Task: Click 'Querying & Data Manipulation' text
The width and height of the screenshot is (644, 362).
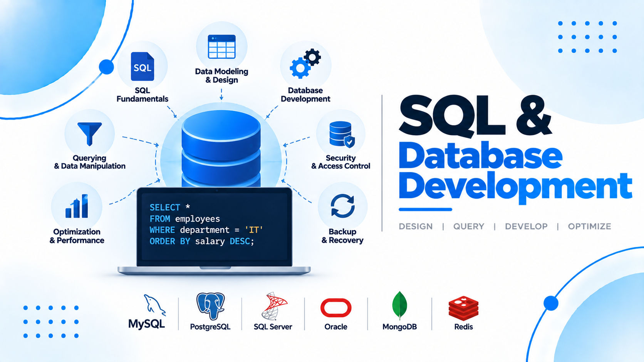Action: click(x=90, y=162)
